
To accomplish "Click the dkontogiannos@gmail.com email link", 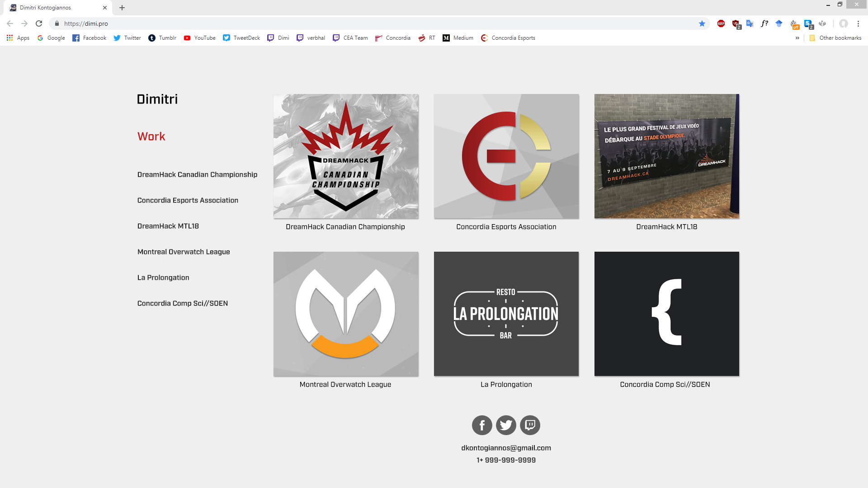I will [x=506, y=448].
